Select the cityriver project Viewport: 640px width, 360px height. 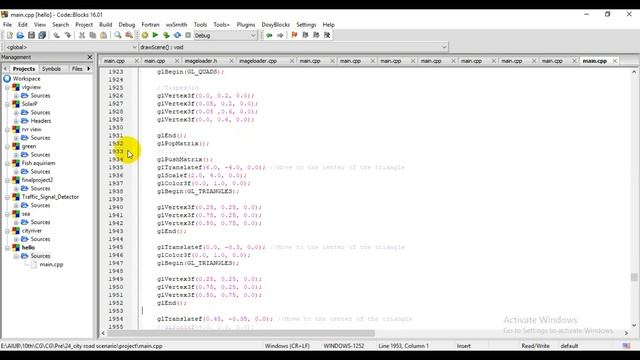[x=31, y=231]
